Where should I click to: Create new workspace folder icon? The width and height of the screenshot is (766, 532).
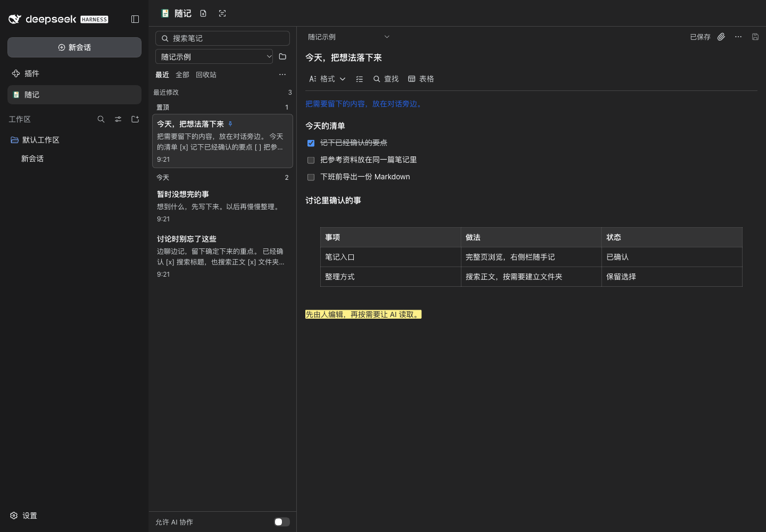tap(135, 119)
